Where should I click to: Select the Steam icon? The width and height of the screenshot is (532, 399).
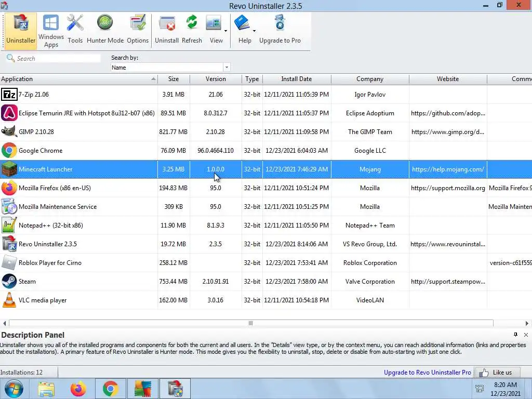[x=9, y=281]
